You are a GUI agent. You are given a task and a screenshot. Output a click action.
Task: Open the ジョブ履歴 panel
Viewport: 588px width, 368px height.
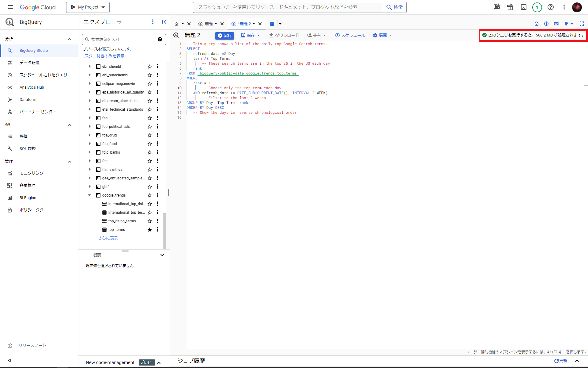190,361
